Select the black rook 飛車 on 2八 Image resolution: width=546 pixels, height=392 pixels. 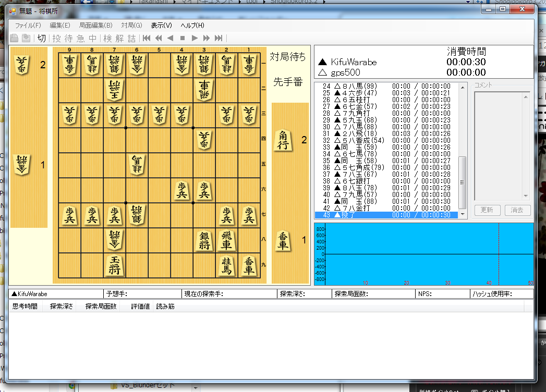pyautogui.click(x=226, y=240)
